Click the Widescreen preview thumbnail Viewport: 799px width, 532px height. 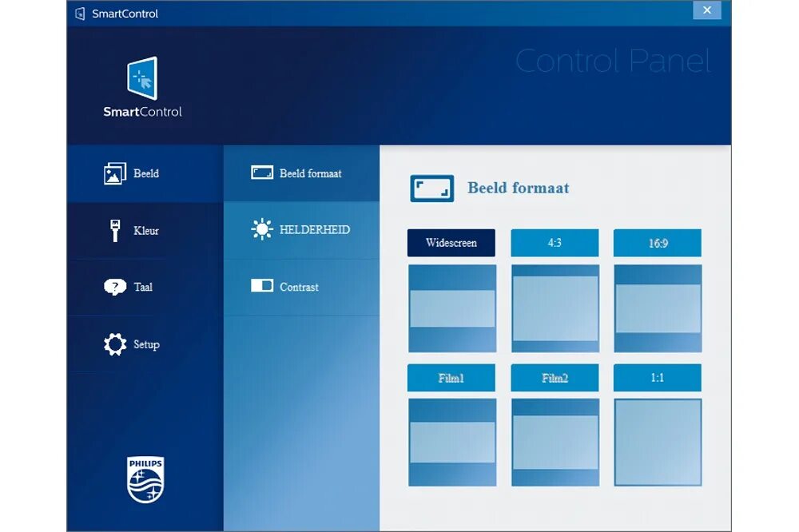[452, 308]
